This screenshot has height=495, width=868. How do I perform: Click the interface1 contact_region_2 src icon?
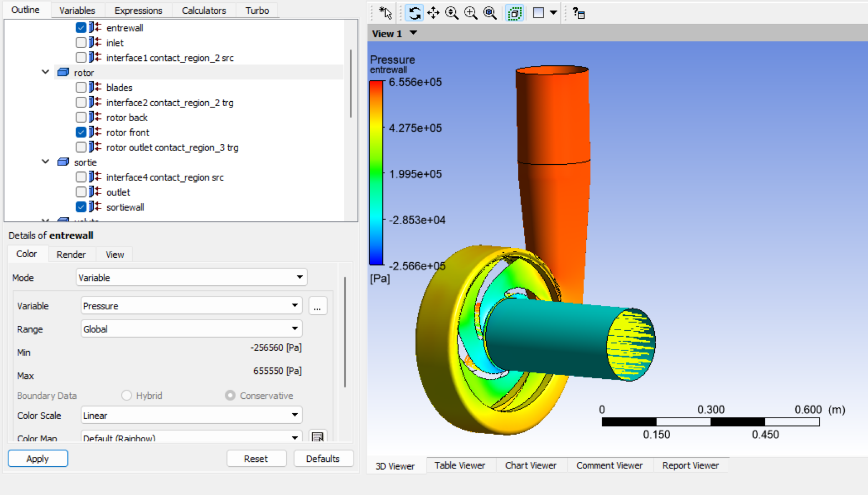95,57
